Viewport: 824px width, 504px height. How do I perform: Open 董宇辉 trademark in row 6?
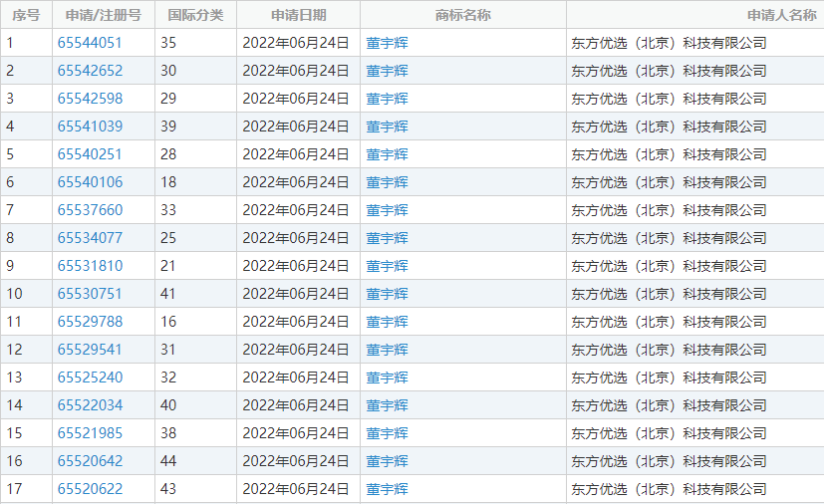tap(388, 182)
